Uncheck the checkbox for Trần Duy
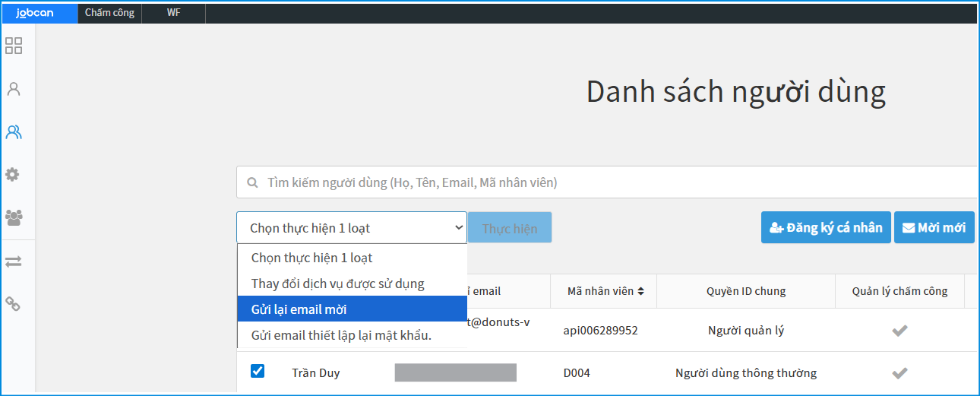 (258, 371)
